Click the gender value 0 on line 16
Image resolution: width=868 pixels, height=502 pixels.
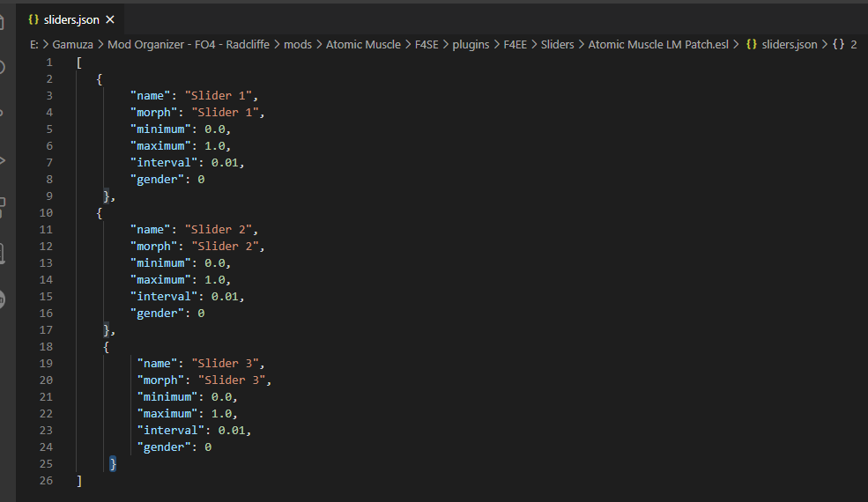click(x=201, y=314)
